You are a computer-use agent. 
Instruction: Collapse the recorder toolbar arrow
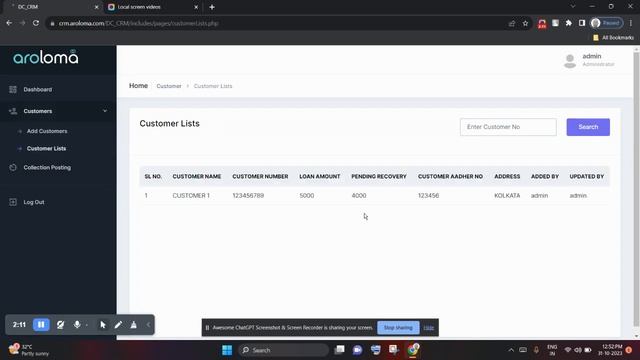tap(148, 325)
